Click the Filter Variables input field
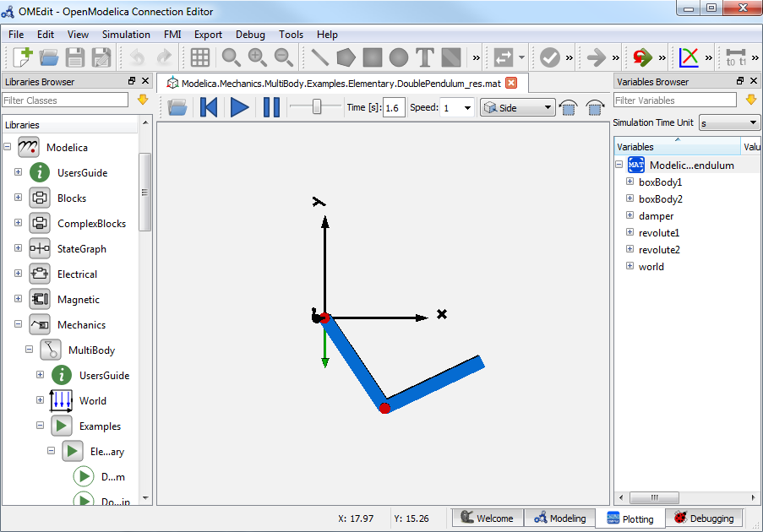 (x=674, y=100)
